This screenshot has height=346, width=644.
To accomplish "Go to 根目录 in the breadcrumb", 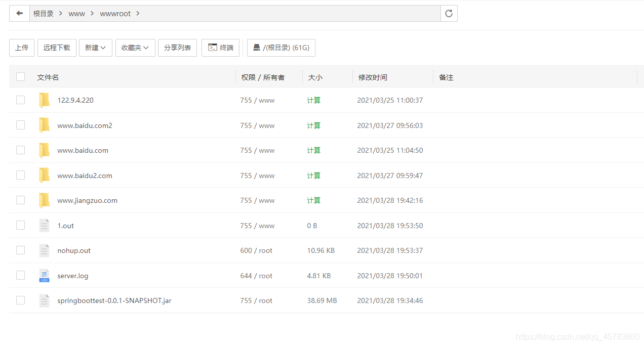I will coord(44,14).
